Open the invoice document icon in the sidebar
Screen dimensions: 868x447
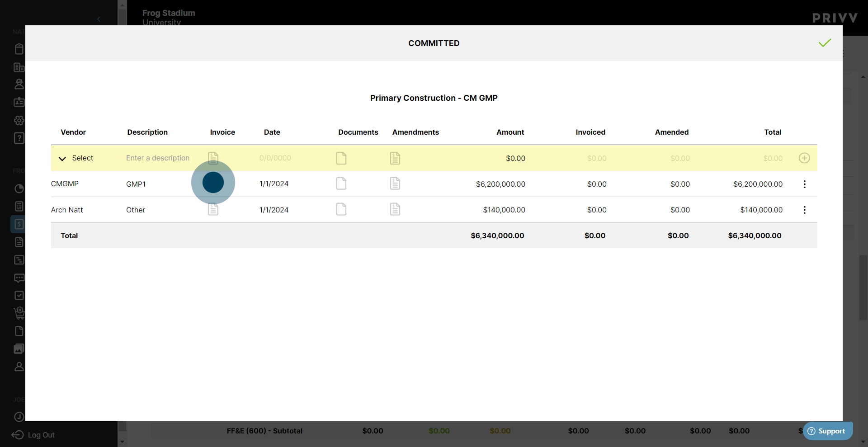pyautogui.click(x=19, y=242)
